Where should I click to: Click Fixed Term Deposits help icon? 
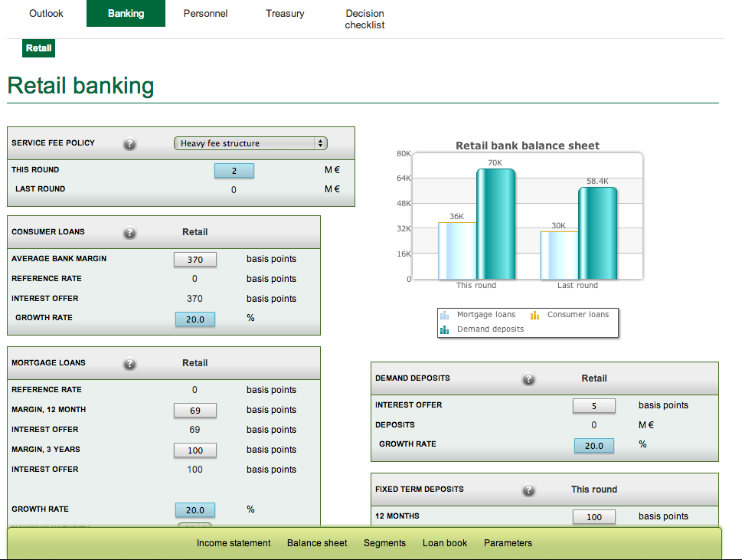tap(528, 490)
